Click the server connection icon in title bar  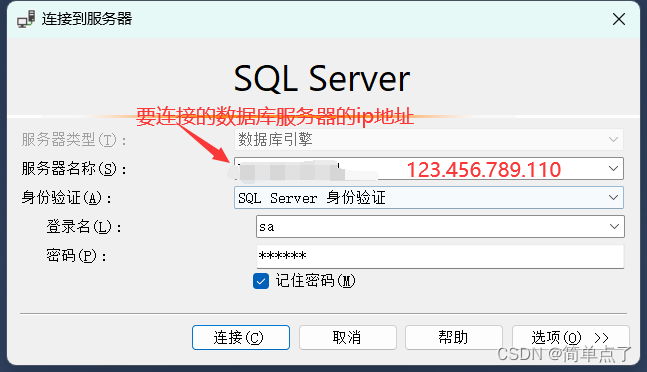[26, 19]
